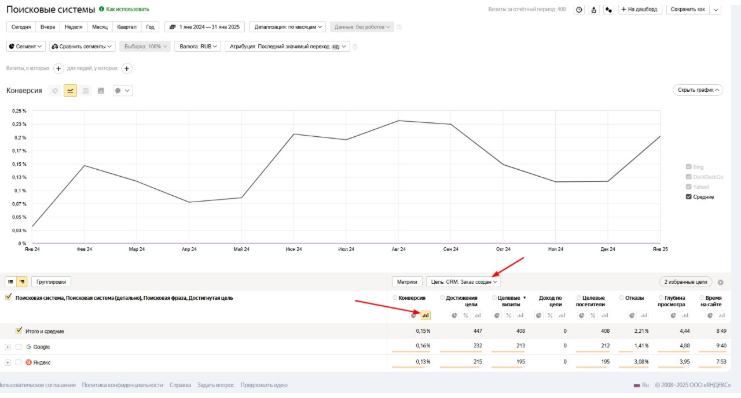This screenshot has width=741, height=398.
Task: Open the Группировки button
Action: (51, 282)
